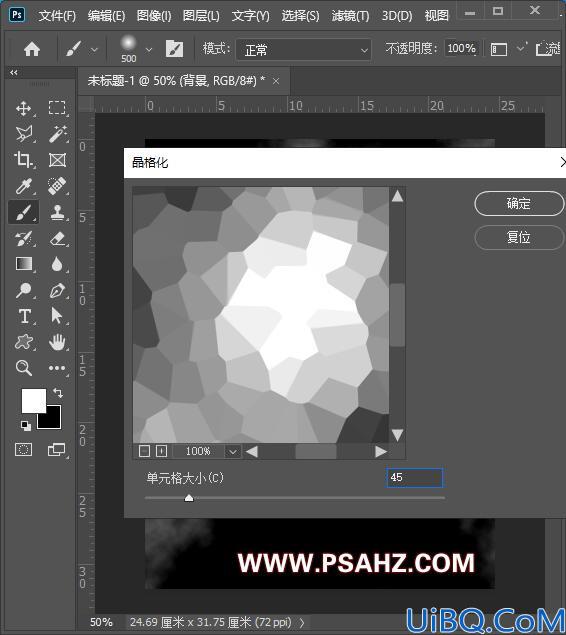Open the blend mode dropdown showing 正常
This screenshot has height=635, width=566.
point(304,50)
